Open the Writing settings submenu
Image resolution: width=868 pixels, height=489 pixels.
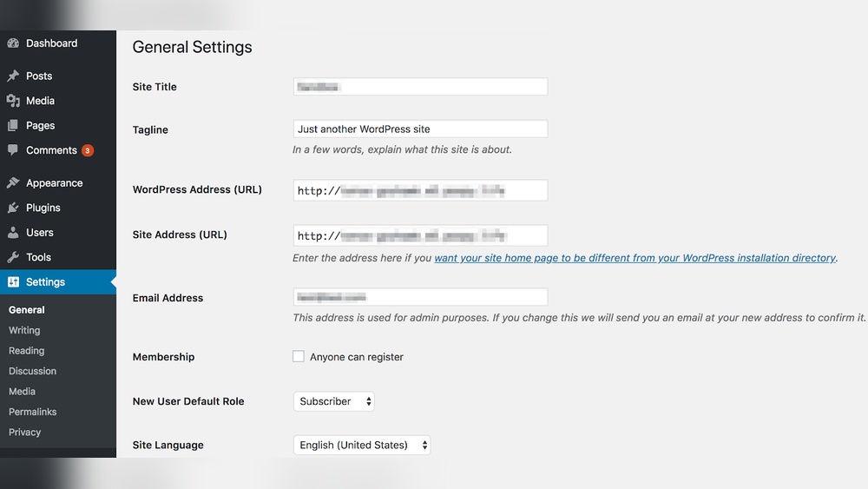tap(24, 330)
